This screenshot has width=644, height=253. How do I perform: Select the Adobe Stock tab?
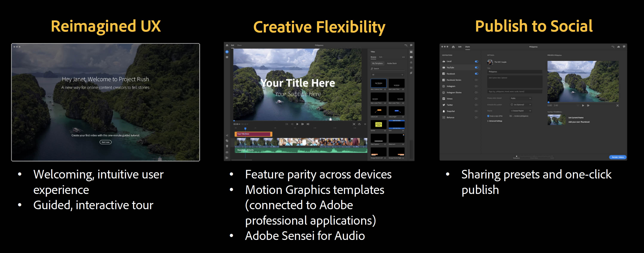(392, 63)
